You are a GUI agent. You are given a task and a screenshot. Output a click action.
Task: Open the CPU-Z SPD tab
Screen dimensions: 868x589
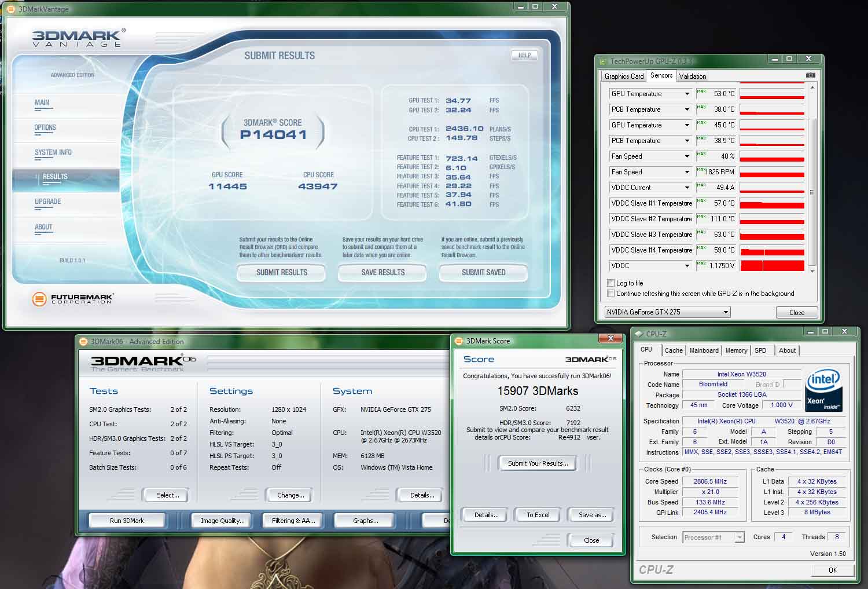coord(760,350)
